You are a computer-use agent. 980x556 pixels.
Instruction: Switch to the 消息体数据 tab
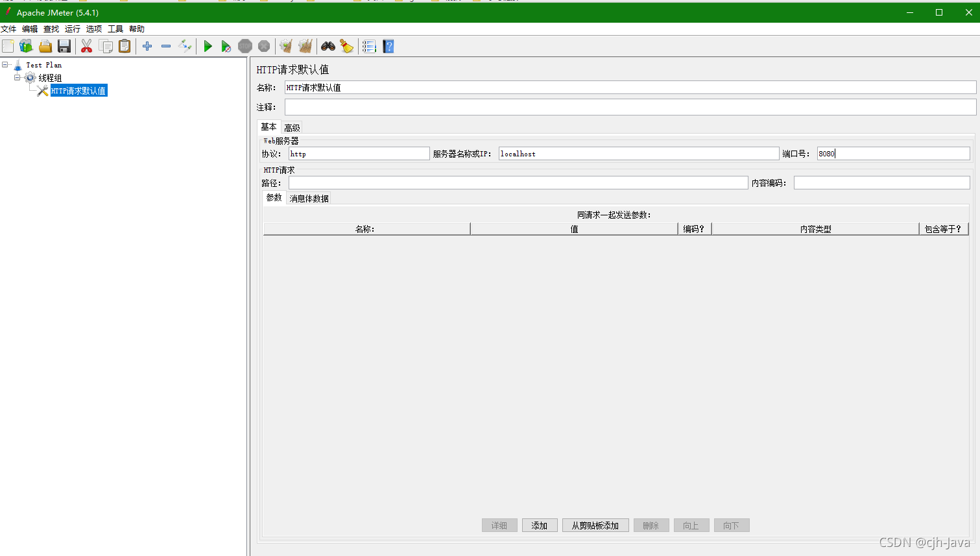pyautogui.click(x=309, y=199)
